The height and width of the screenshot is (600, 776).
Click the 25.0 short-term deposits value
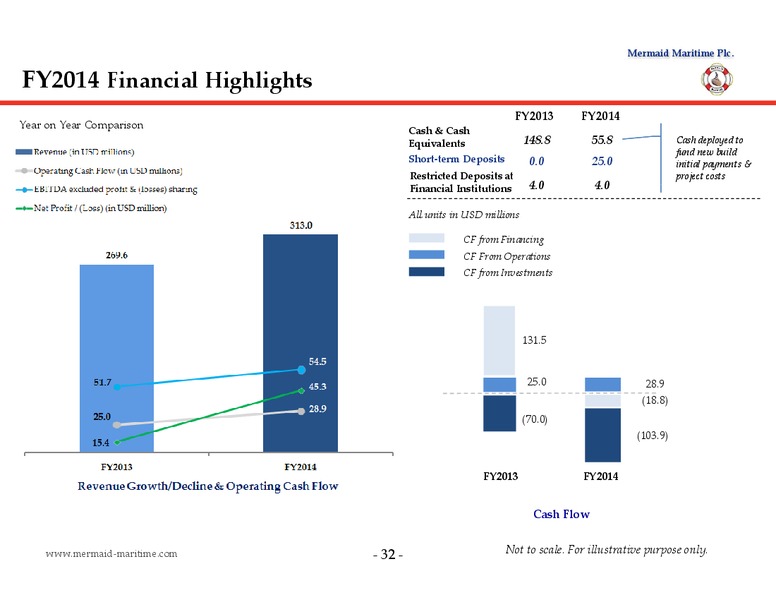coord(602,161)
